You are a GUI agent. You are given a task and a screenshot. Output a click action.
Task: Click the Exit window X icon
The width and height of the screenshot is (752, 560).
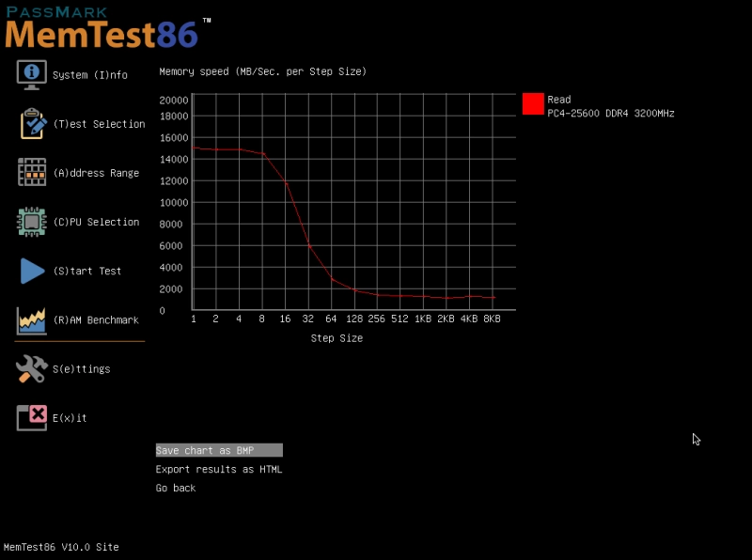[x=32, y=417]
